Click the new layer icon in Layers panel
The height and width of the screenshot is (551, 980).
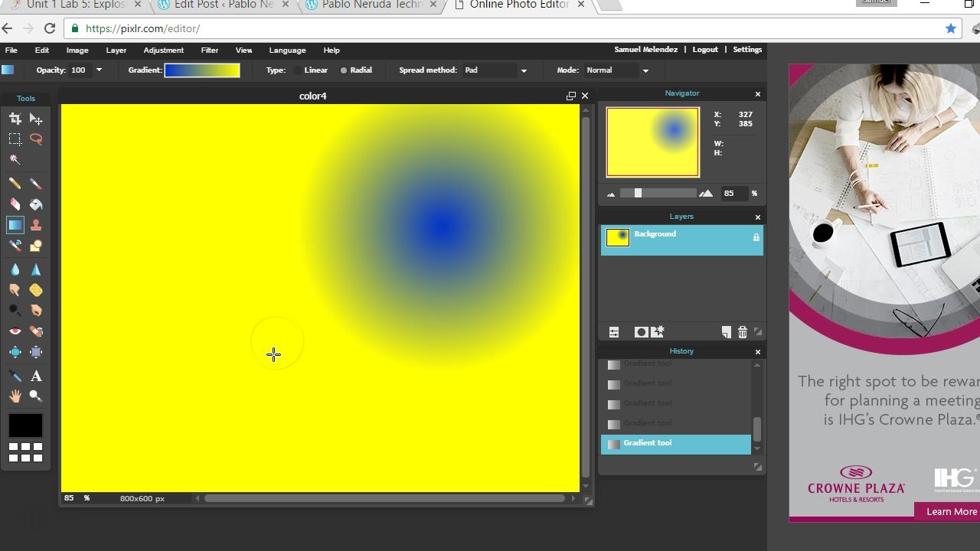click(x=725, y=331)
